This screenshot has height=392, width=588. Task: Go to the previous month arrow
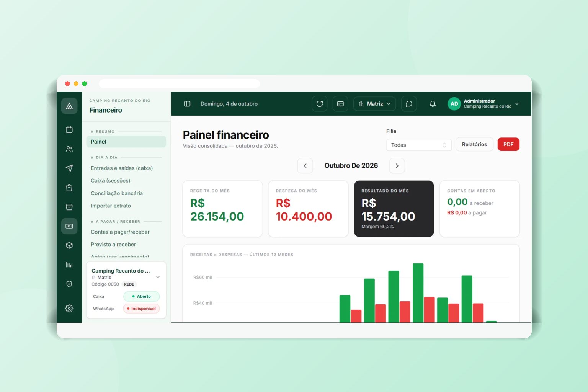[x=305, y=166]
